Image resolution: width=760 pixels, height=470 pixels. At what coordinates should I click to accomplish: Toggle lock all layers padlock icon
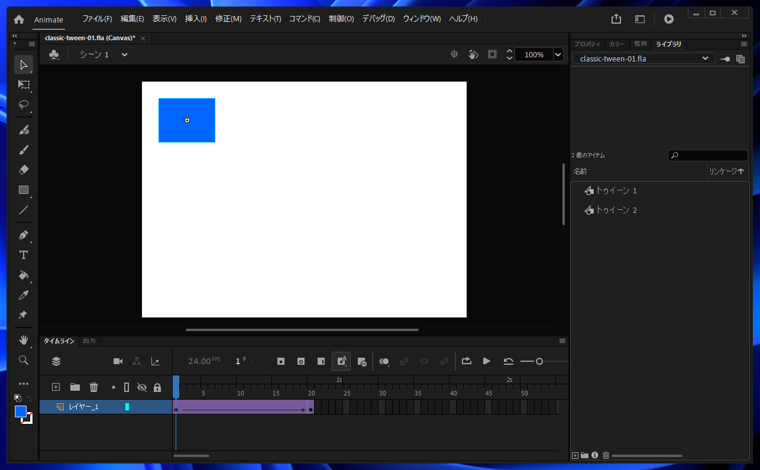point(157,388)
